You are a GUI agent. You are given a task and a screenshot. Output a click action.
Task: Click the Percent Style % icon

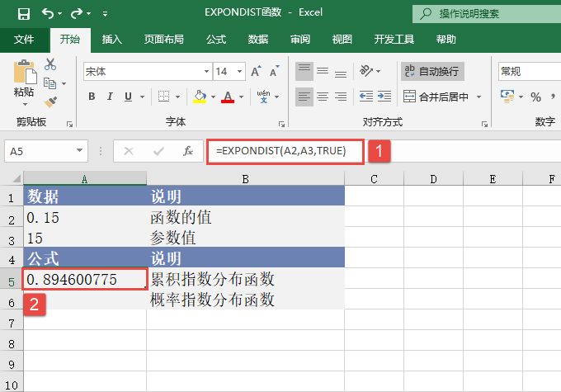(x=535, y=97)
